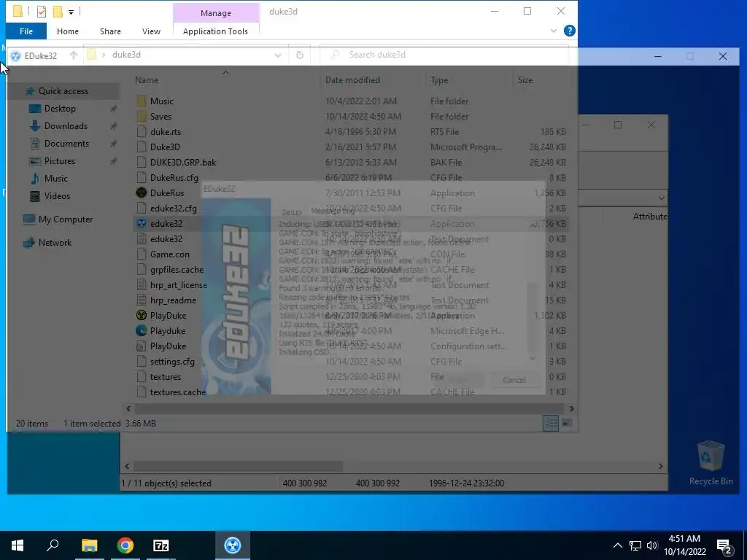Open Pictures in the navigation pane
Image resolution: width=747 pixels, height=560 pixels.
60,161
